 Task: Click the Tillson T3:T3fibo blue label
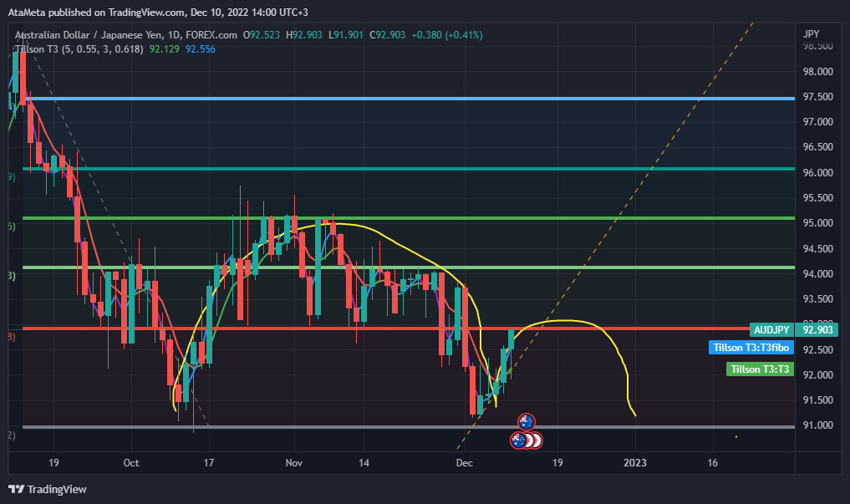[751, 348]
